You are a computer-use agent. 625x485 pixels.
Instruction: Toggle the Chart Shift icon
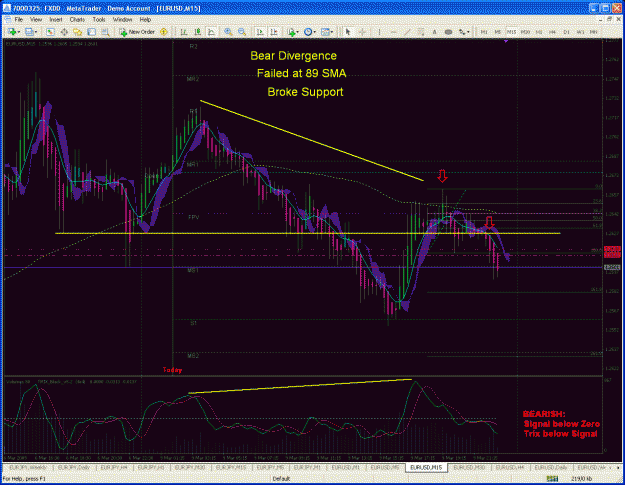tap(274, 32)
